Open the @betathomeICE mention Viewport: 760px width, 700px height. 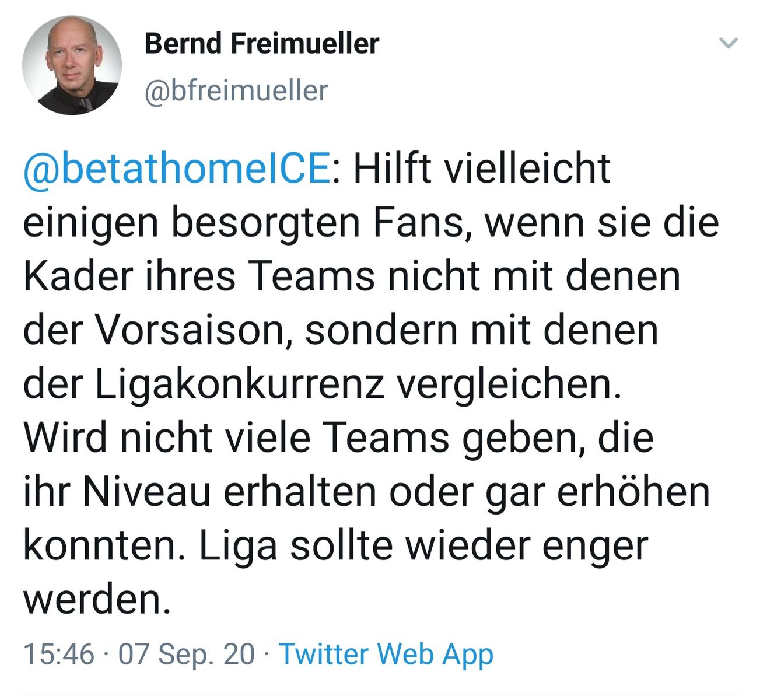point(177,169)
